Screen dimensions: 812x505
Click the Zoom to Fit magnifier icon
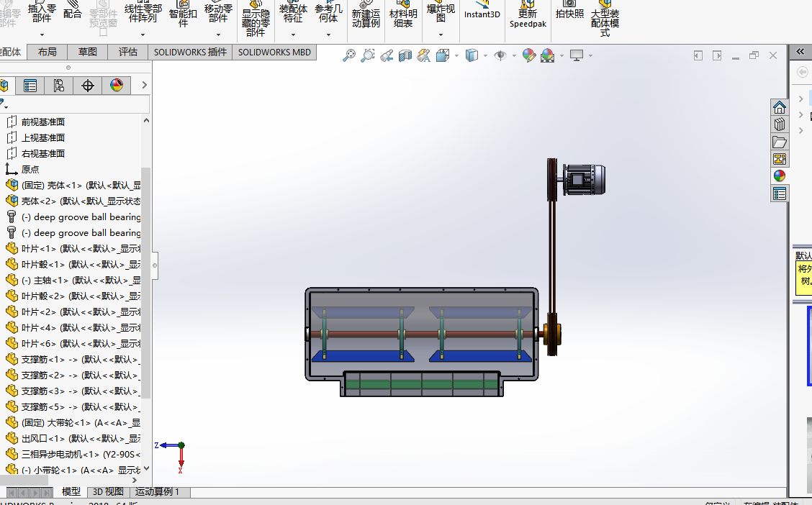tap(349, 55)
